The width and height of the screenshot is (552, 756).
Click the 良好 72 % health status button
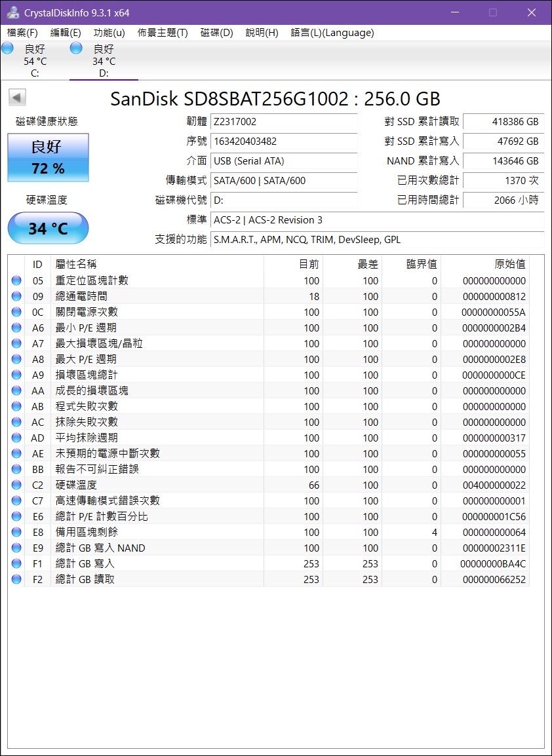[48, 158]
